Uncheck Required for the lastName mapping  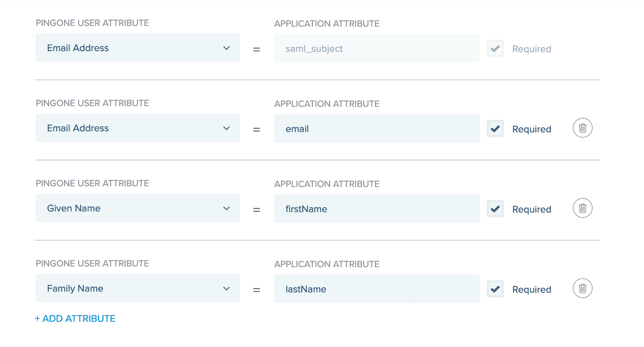(x=495, y=288)
